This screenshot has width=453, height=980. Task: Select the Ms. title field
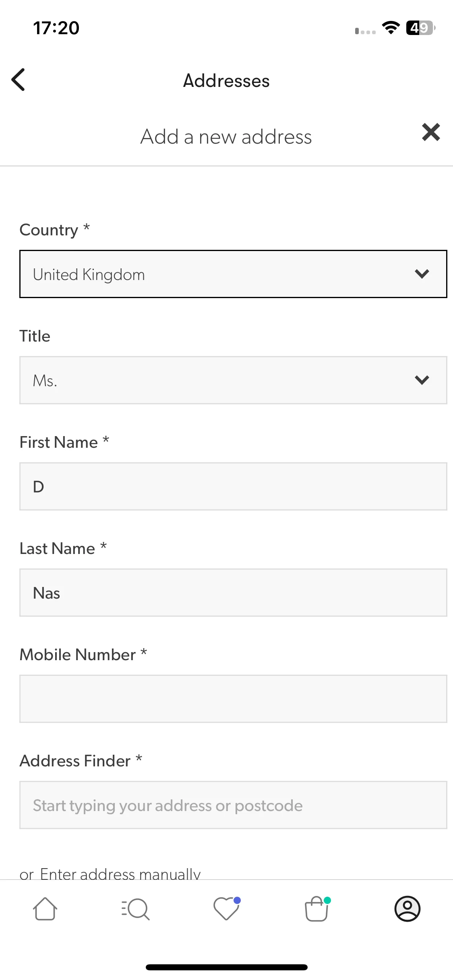pyautogui.click(x=233, y=380)
